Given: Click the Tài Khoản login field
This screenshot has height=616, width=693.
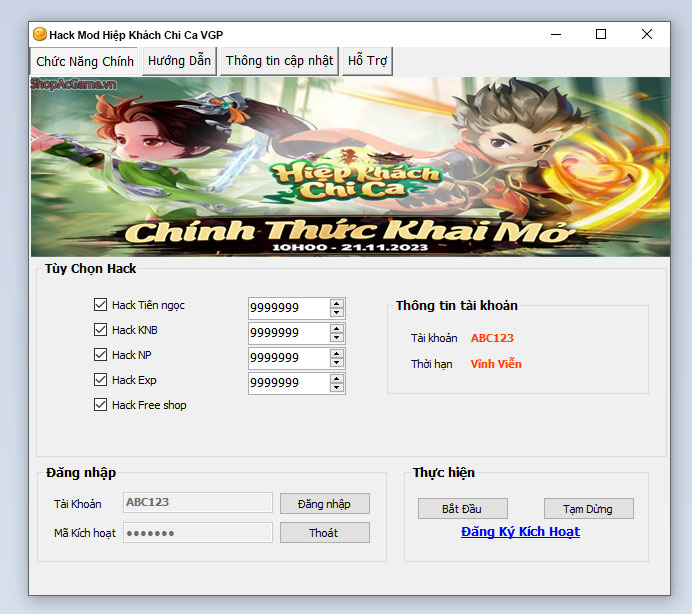Looking at the screenshot, I should [198, 502].
